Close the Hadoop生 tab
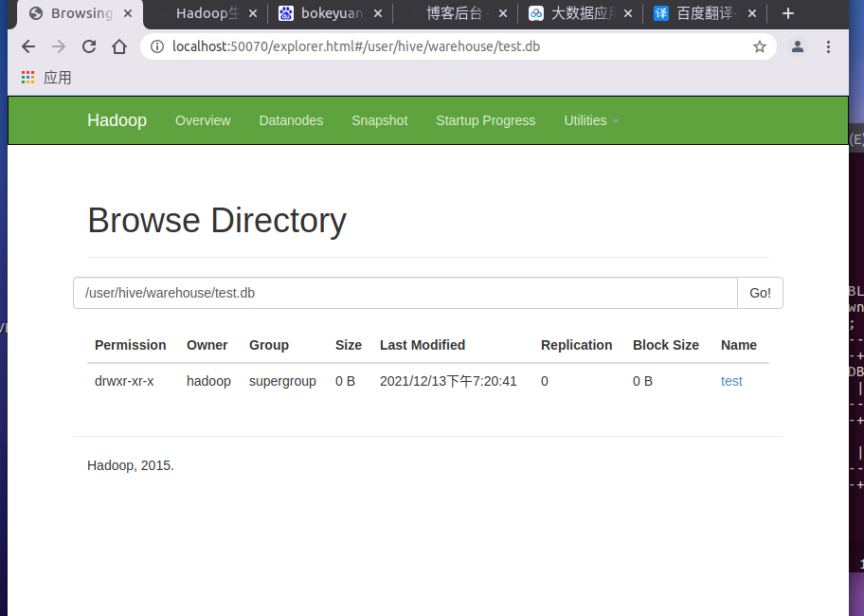864x616 pixels. tap(253, 13)
